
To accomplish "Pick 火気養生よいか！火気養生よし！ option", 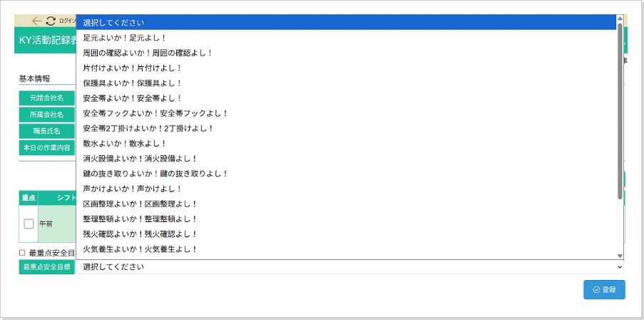I will (x=140, y=249).
